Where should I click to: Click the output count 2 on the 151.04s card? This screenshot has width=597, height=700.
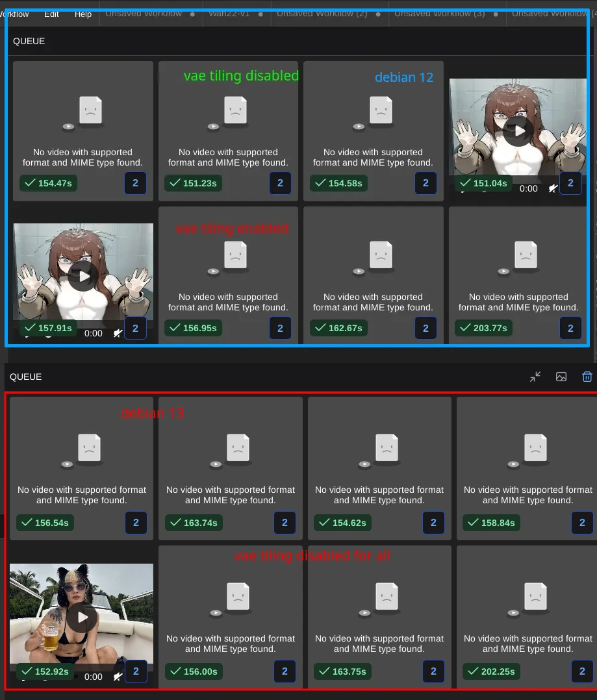coord(570,183)
